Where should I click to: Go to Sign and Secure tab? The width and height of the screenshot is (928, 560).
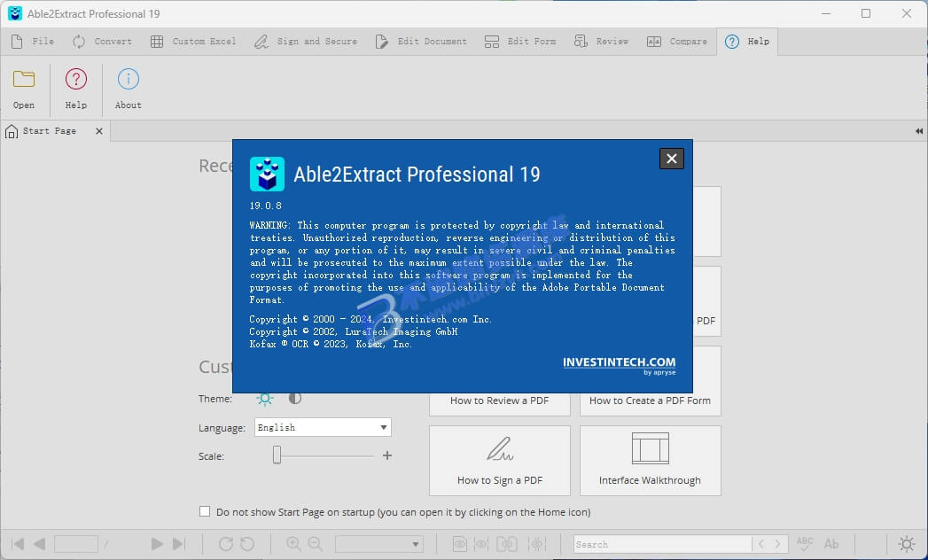pos(306,42)
